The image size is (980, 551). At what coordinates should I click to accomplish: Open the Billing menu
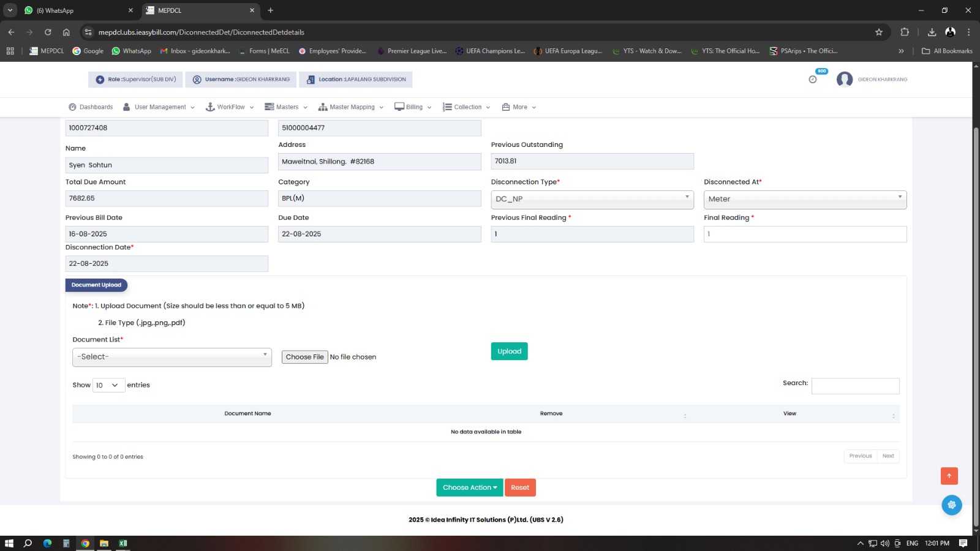point(413,107)
